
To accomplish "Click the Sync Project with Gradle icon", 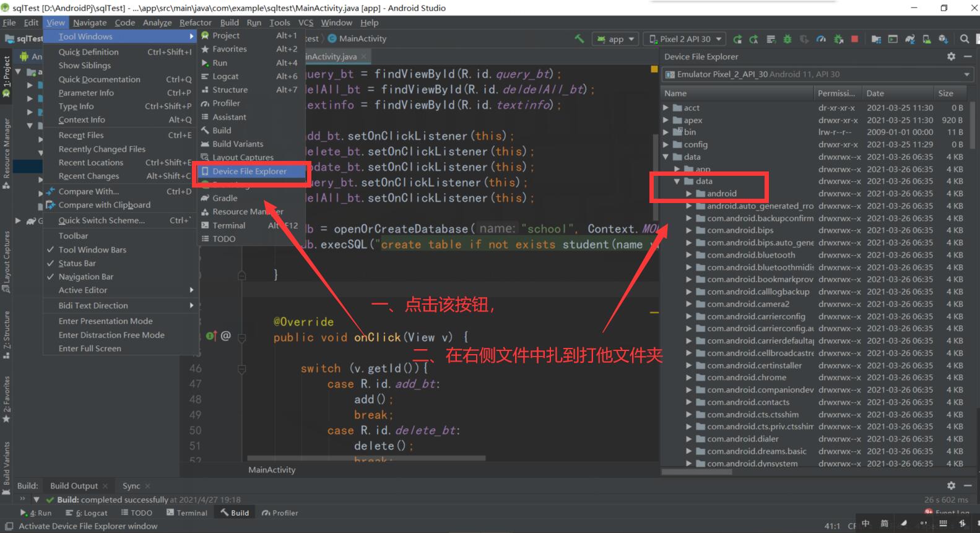I will [910, 39].
